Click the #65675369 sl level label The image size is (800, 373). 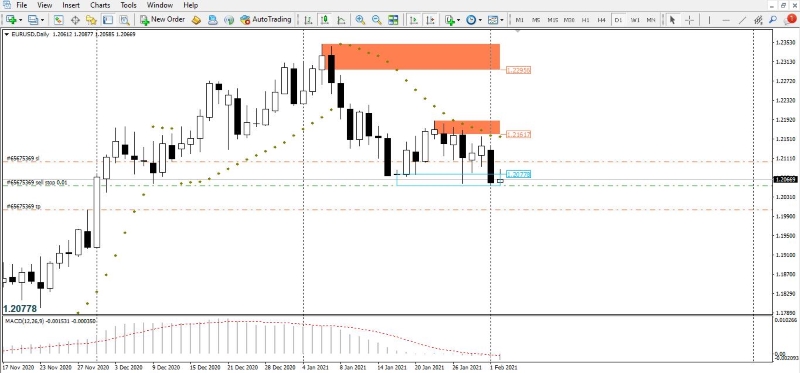pos(22,159)
